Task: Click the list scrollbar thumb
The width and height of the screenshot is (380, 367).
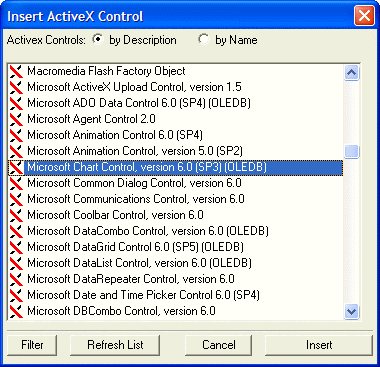Action: coord(352,151)
